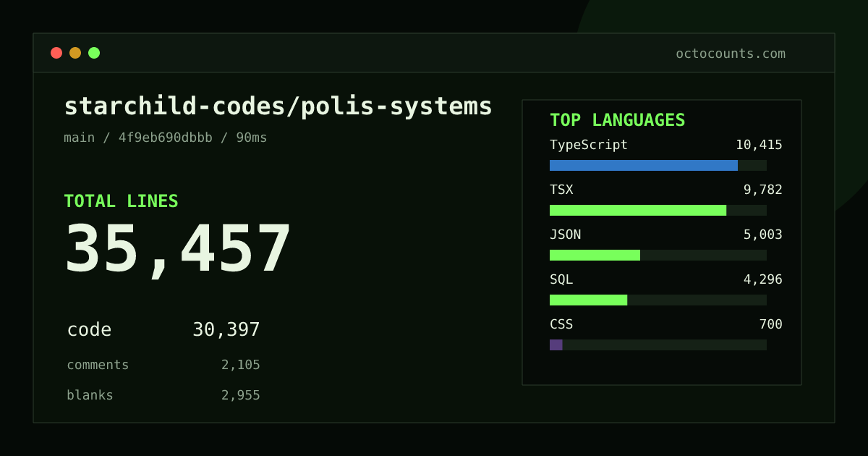Image resolution: width=868 pixels, height=456 pixels.
Task: Click the 30,397 code count
Action: click(x=226, y=330)
